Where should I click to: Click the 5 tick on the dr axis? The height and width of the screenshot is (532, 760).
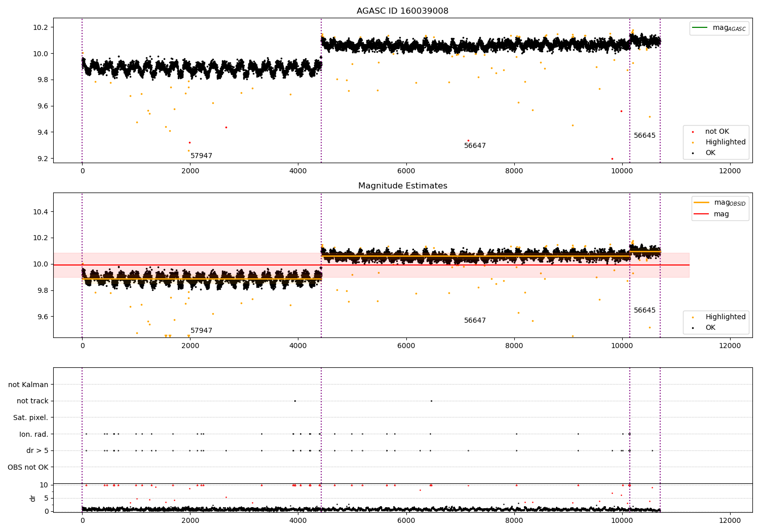[47, 499]
